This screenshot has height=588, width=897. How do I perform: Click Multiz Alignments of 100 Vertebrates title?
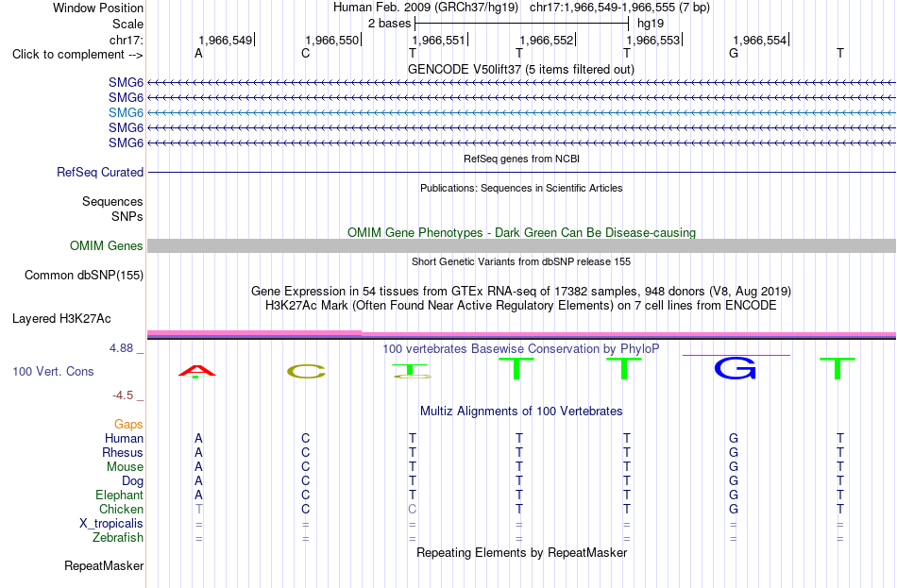pos(521,412)
